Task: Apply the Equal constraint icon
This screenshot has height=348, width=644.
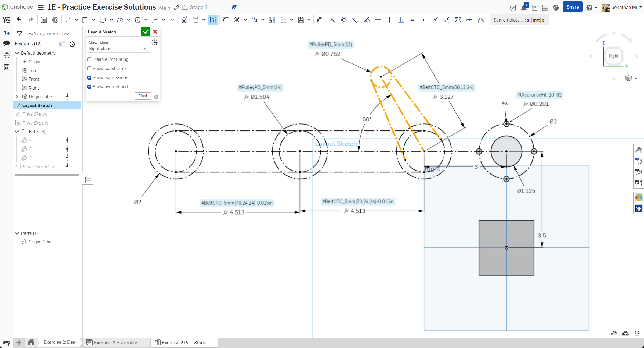Action: pyautogui.click(x=412, y=20)
